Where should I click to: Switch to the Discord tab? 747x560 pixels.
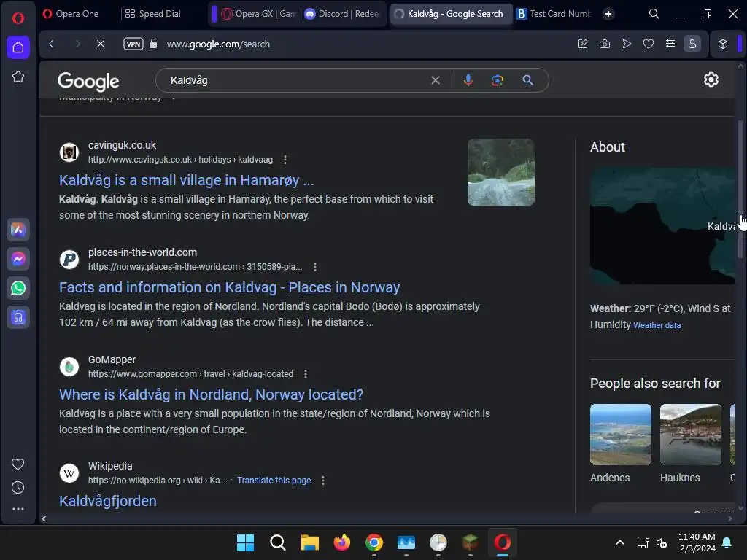[343, 14]
